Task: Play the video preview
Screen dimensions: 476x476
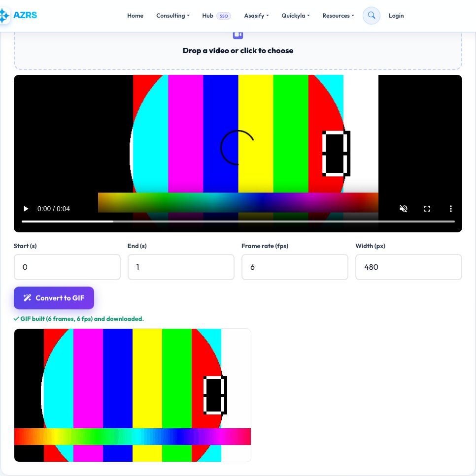Action: [x=26, y=209]
